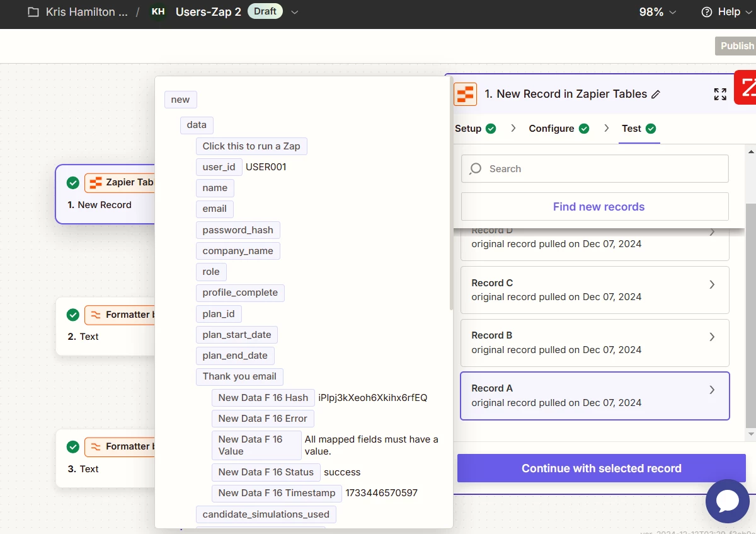This screenshot has width=756, height=534.
Task: Switch to the Setup tab
Action: 476,129
